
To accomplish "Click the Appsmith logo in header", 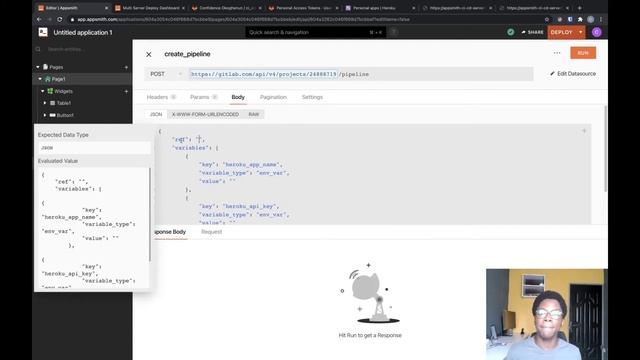I will coord(43,32).
